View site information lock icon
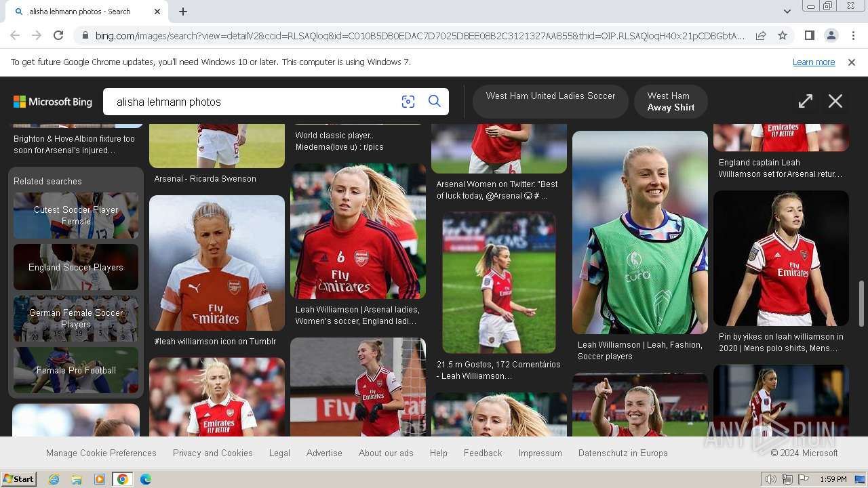Image resolution: width=868 pixels, height=488 pixels. [x=84, y=35]
